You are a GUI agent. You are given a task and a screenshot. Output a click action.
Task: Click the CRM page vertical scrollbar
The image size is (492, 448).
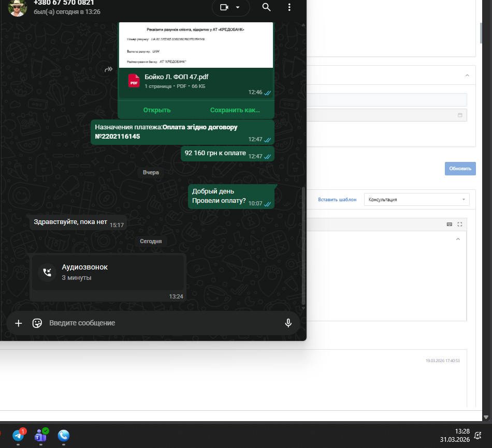(481, 33)
